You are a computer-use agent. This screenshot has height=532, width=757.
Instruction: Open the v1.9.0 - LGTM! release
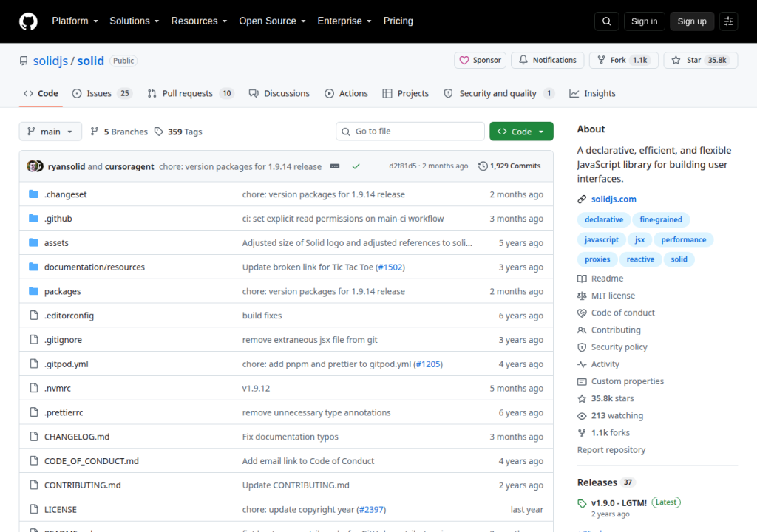(x=619, y=503)
